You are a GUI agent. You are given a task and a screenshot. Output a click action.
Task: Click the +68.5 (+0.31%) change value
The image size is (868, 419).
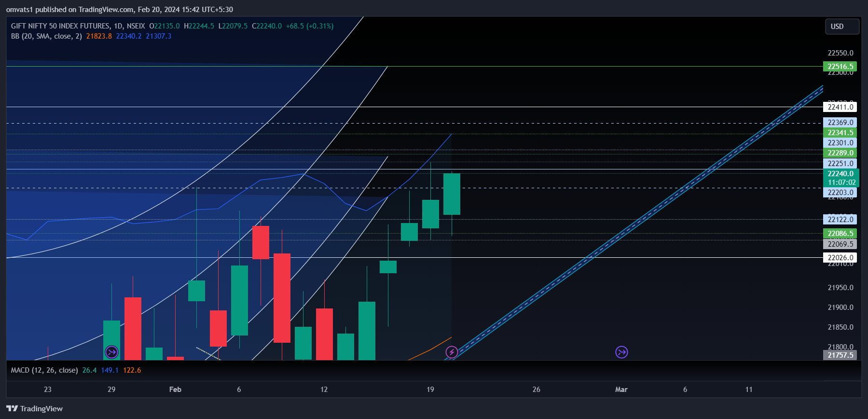(x=310, y=26)
